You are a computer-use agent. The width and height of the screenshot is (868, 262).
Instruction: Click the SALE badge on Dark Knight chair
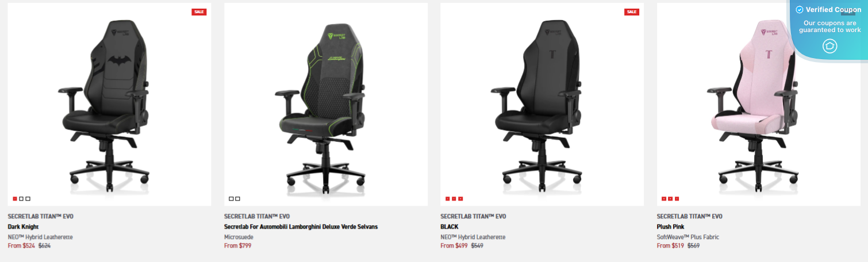(199, 11)
